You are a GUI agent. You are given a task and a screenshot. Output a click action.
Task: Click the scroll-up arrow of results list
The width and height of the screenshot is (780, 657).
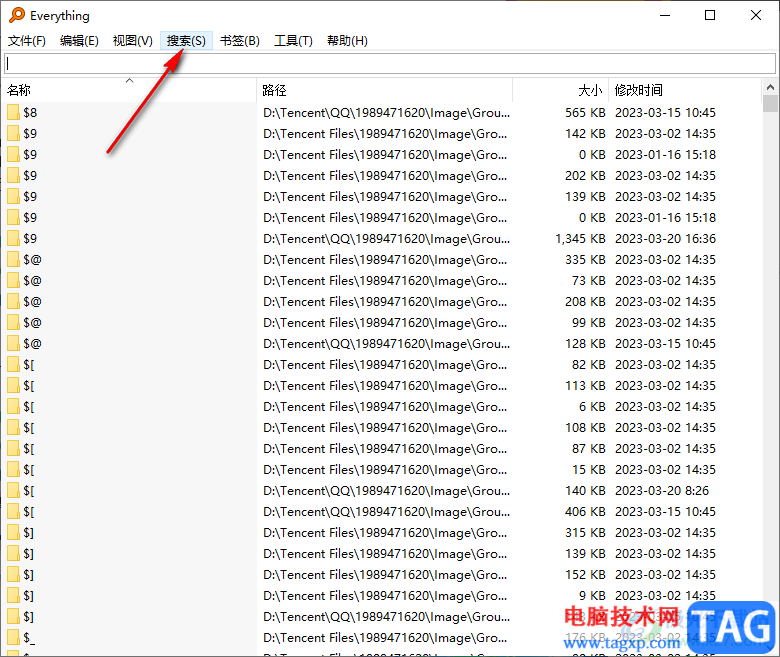click(x=770, y=87)
